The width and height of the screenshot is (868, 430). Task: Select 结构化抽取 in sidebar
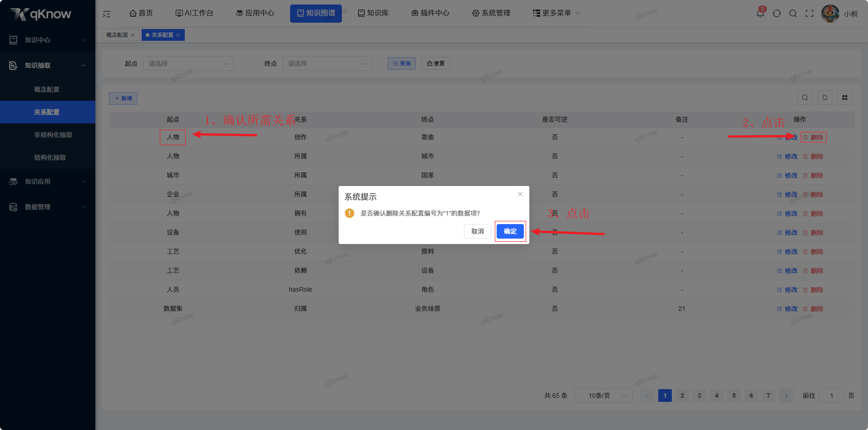pos(48,157)
